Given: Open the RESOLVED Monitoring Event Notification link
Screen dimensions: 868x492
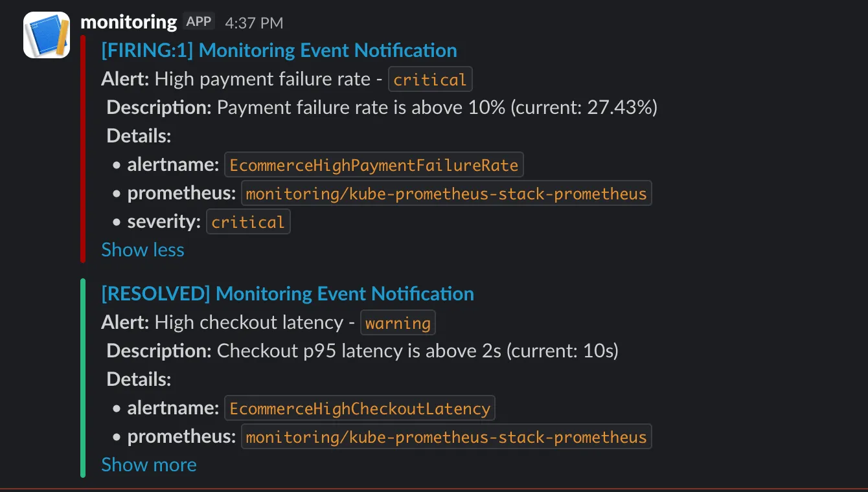Looking at the screenshot, I should (287, 293).
